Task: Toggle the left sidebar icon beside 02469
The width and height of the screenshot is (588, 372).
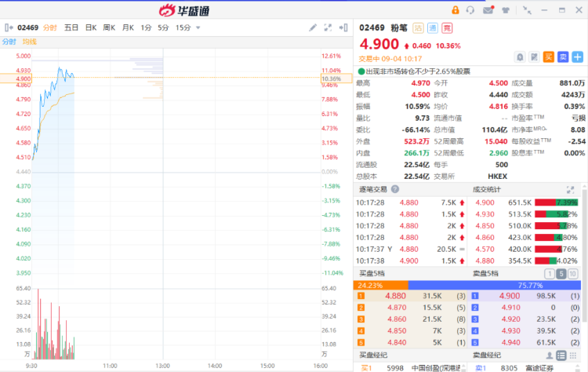Action: pos(9,27)
